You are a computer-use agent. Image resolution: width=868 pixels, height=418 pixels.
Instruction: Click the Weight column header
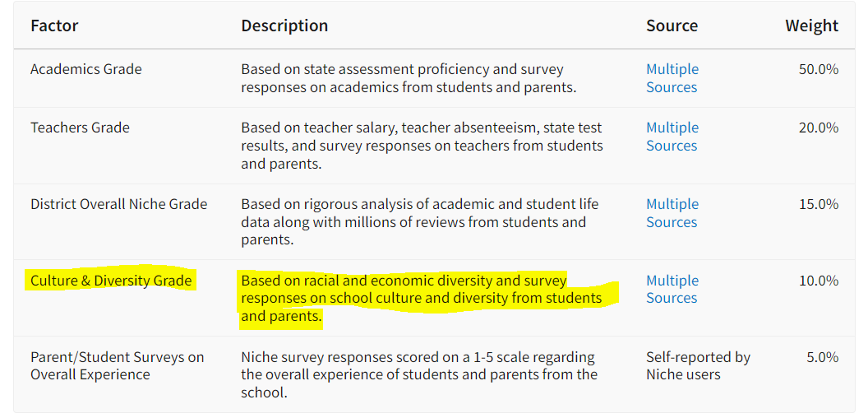pos(811,26)
